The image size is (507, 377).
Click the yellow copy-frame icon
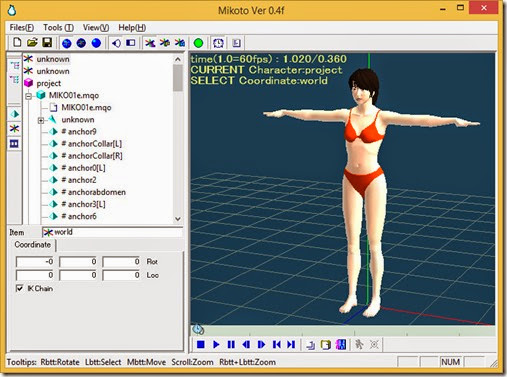pos(325,345)
